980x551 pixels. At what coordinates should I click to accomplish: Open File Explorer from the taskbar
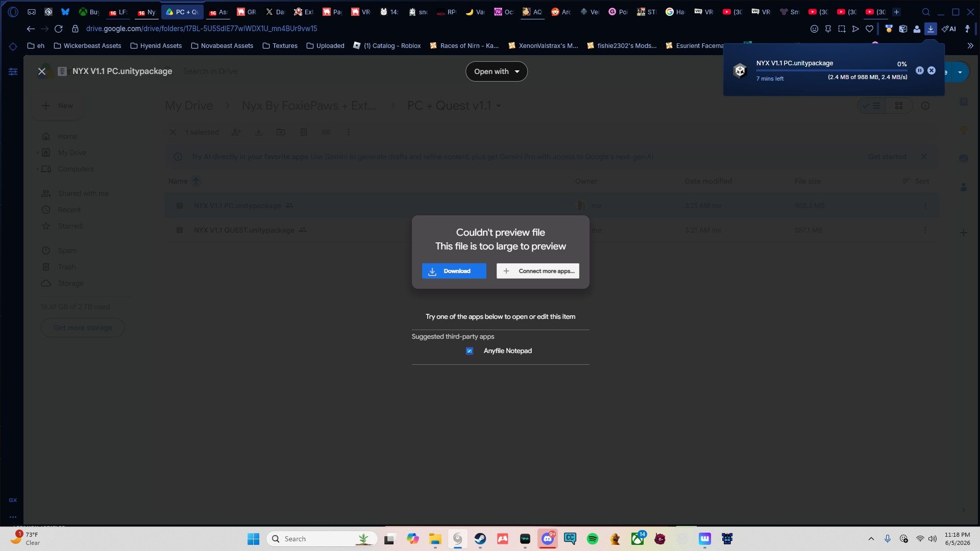pos(435,539)
